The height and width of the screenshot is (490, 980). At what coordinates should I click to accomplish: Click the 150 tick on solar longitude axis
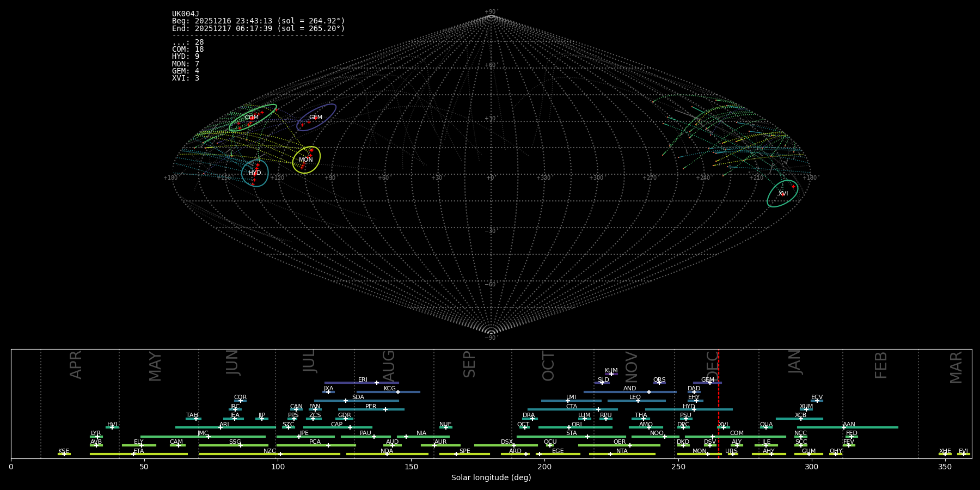click(411, 467)
